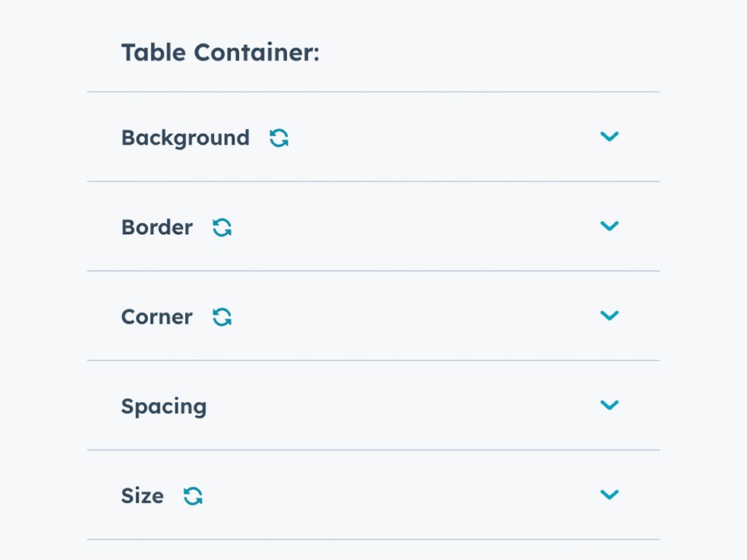Click the divider line below Table Container heading
747x560 pixels.
(373, 92)
